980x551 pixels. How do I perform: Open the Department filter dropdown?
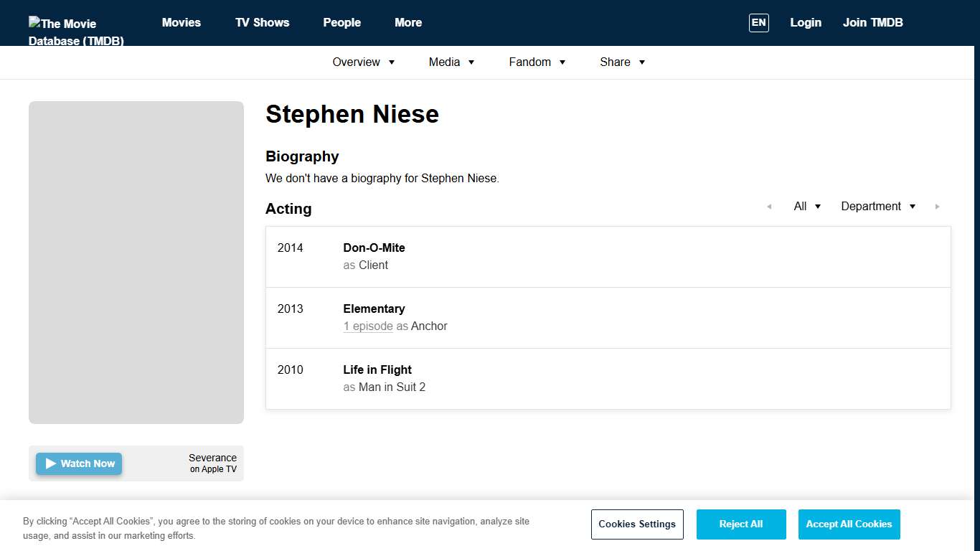click(x=877, y=207)
